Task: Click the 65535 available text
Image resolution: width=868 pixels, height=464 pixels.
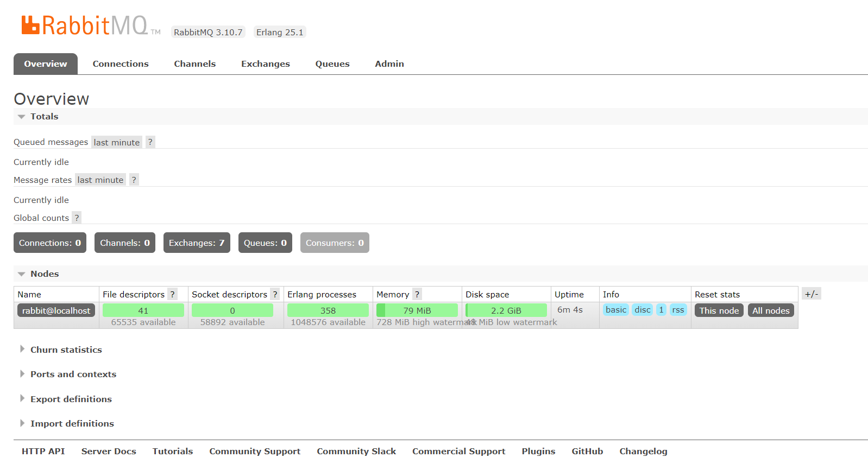Action: pyautogui.click(x=143, y=322)
